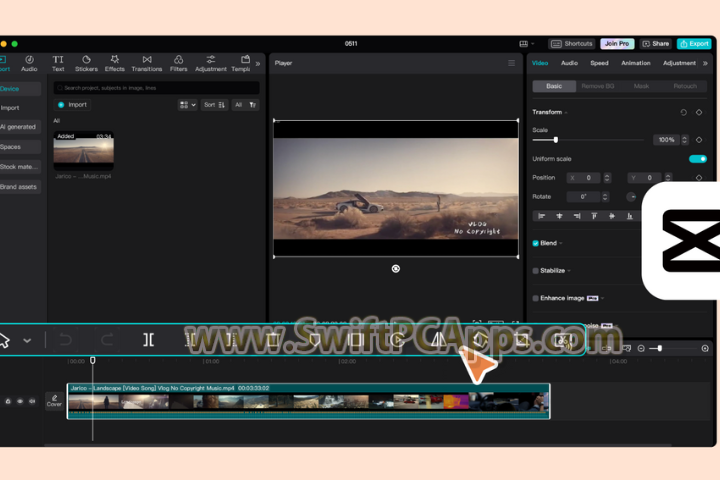Open the All filter dropdown
The image size is (720, 480).
246,105
